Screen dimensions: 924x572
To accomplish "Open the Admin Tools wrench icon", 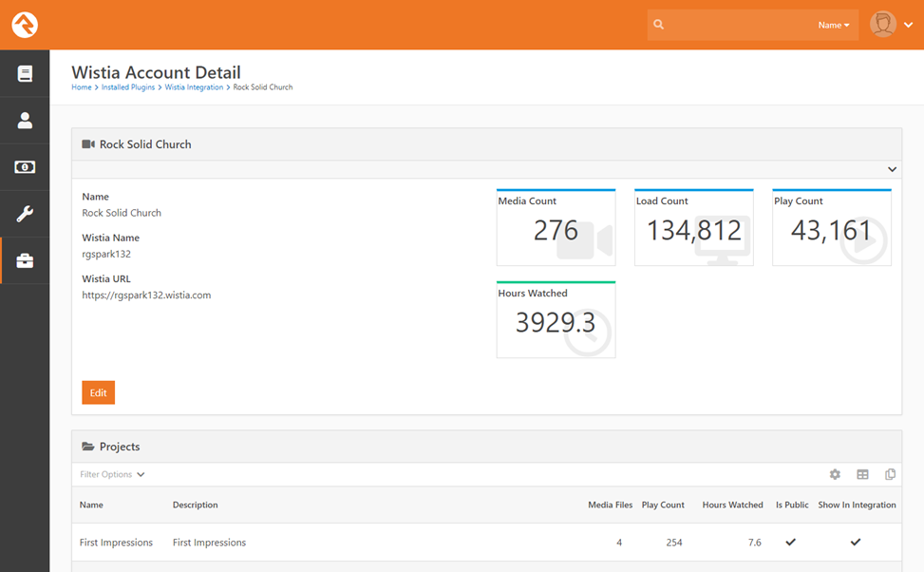I will tap(25, 214).
